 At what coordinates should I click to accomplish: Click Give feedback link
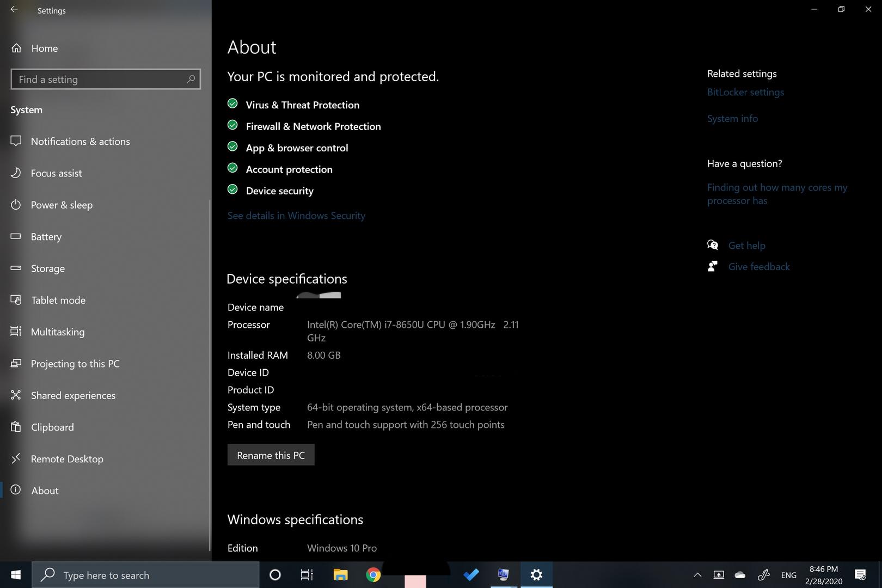[759, 267]
